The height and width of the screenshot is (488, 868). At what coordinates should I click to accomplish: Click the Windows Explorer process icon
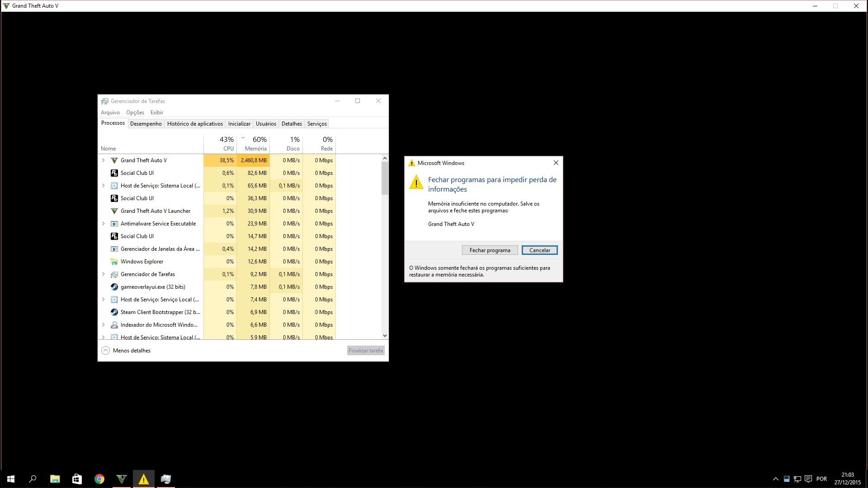pos(114,262)
